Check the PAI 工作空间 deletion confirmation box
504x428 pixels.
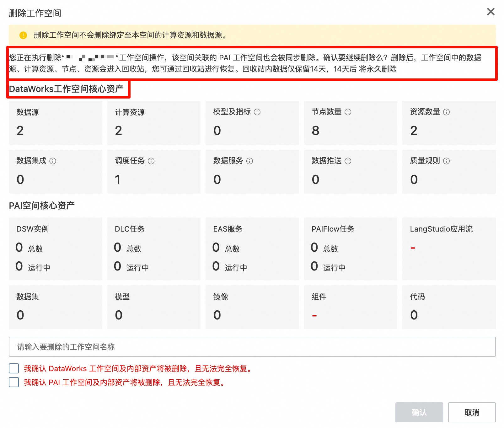(x=14, y=382)
